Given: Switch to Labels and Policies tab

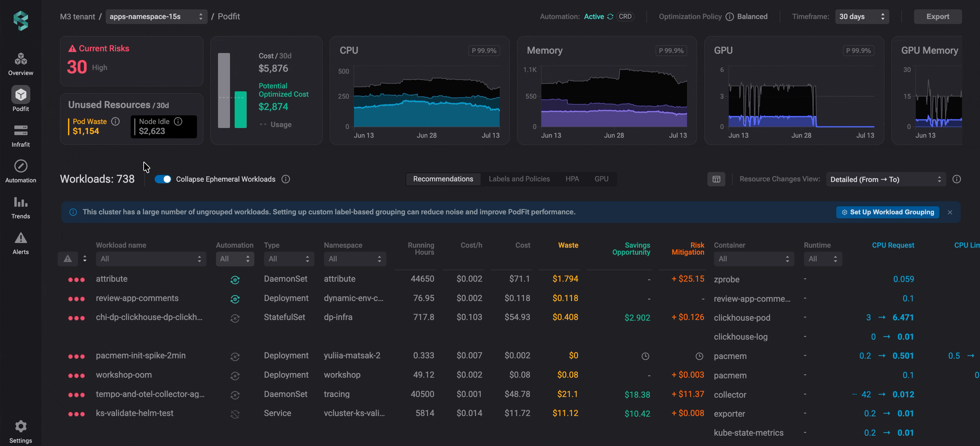Looking at the screenshot, I should (x=519, y=179).
